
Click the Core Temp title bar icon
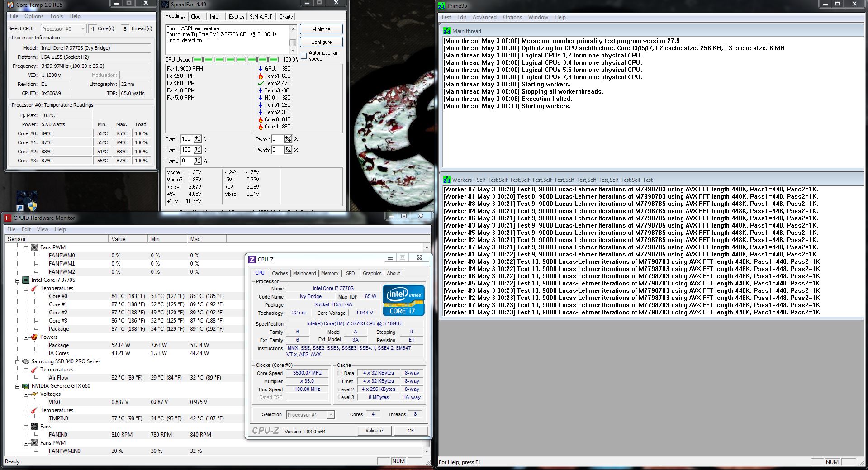click(10, 5)
